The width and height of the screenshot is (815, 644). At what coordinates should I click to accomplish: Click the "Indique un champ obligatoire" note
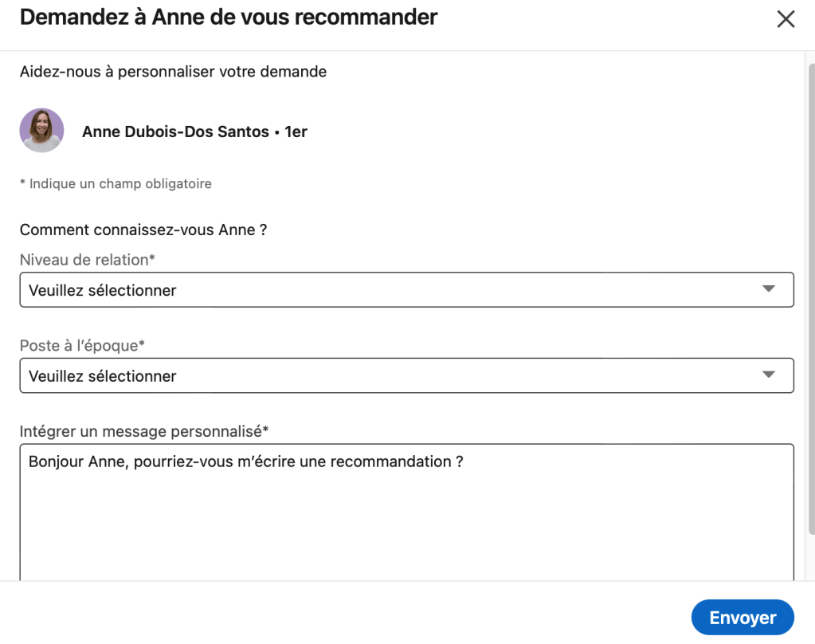pos(120,184)
